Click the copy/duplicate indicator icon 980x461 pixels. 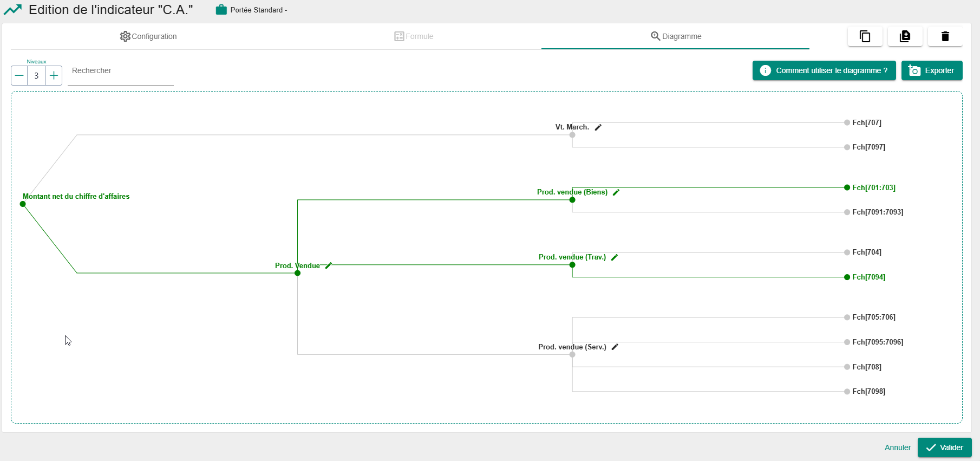[x=865, y=36]
